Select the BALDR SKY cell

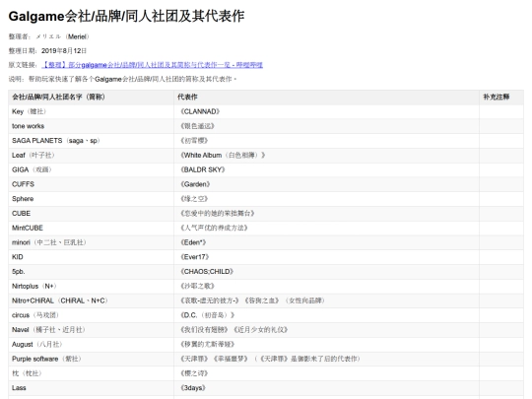pos(326,170)
